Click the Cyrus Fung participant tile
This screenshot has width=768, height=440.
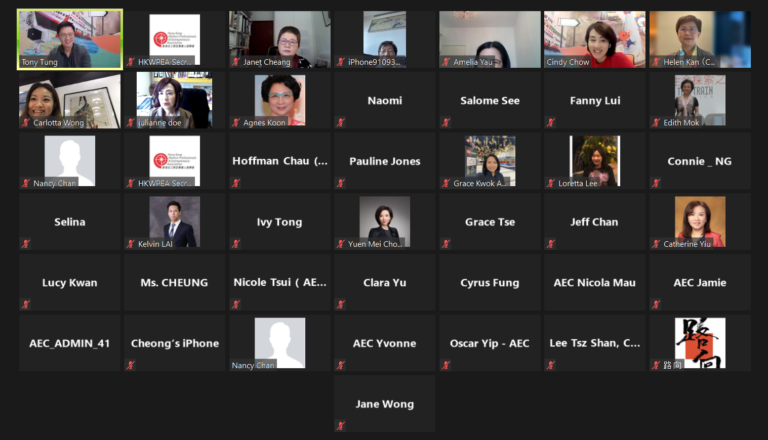coord(490,282)
